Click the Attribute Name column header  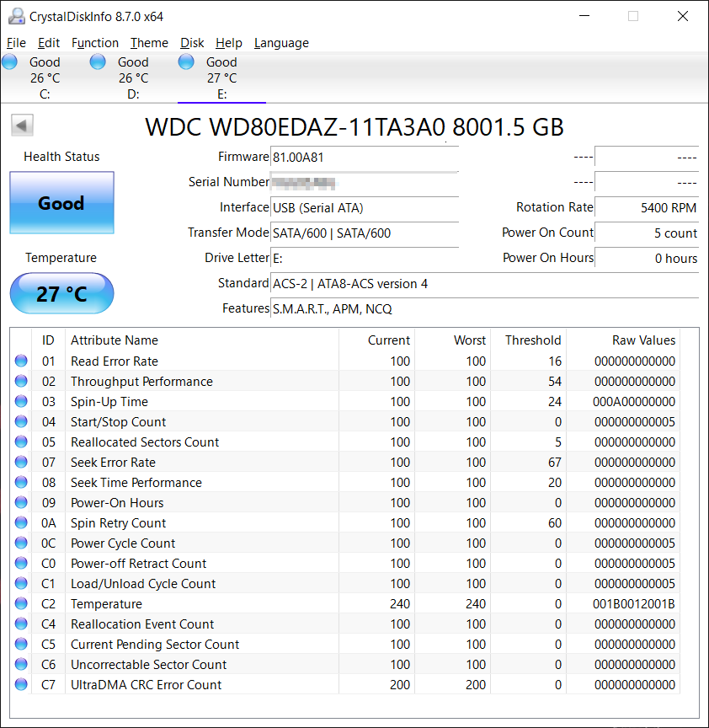tap(202, 340)
